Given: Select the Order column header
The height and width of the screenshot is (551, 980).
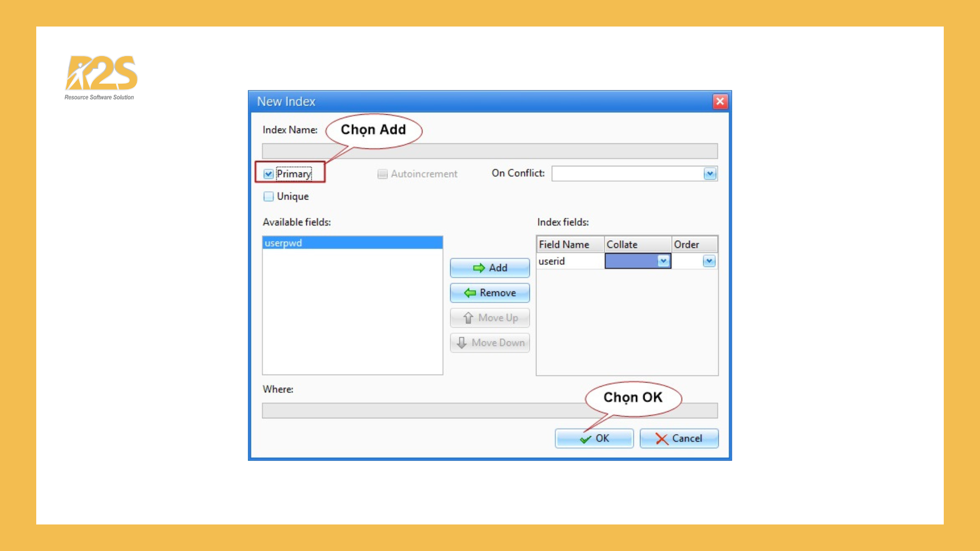Looking at the screenshot, I should click(x=687, y=244).
